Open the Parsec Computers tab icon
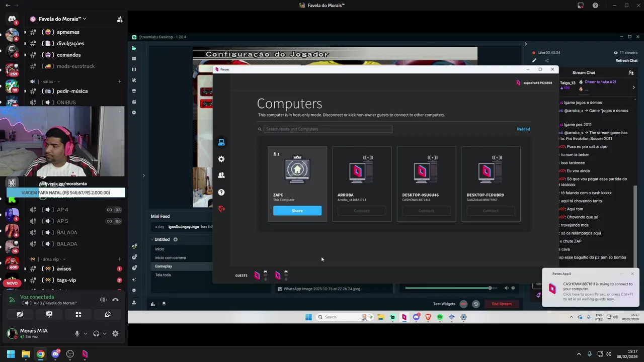Viewport: 644px width, 362px height. click(221, 142)
